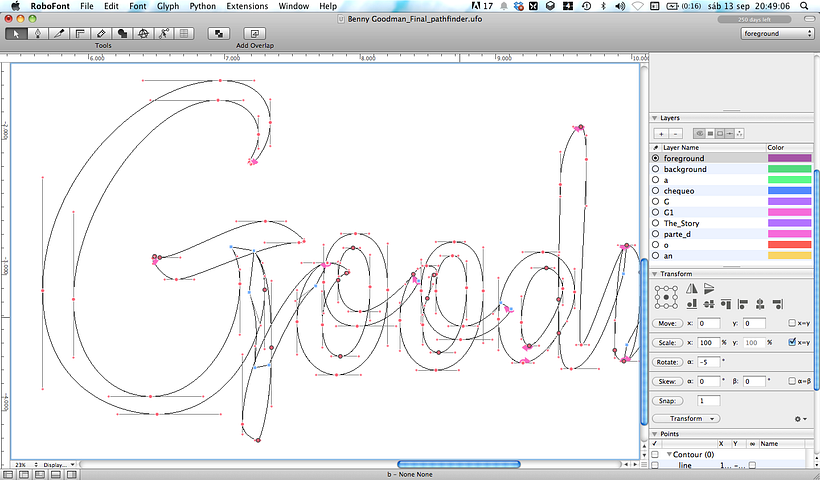This screenshot has height=480, width=820.
Task: Collapse the Transform panel section
Action: (x=654, y=273)
